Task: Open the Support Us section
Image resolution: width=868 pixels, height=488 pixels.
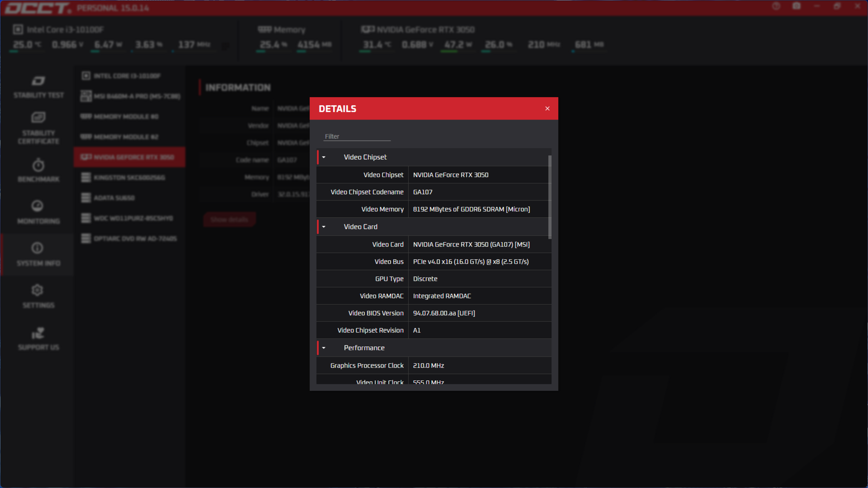Action: pos(38,339)
